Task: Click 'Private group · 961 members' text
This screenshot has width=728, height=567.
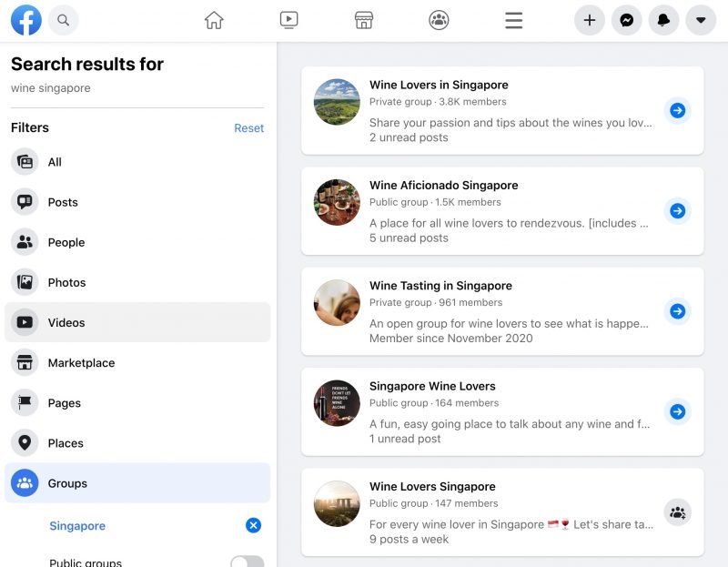Action: pos(436,302)
